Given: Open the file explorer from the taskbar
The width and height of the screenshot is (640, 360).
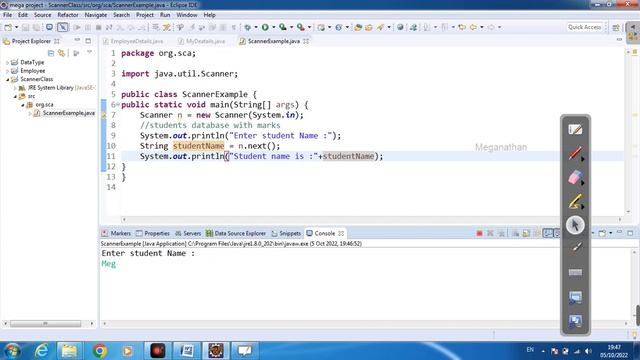Looking at the screenshot, I should click(x=69, y=351).
